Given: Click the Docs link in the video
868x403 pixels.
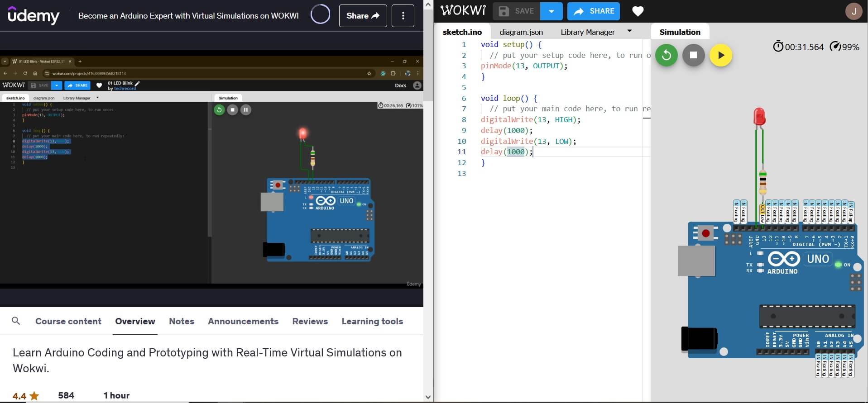Looking at the screenshot, I should click(400, 85).
